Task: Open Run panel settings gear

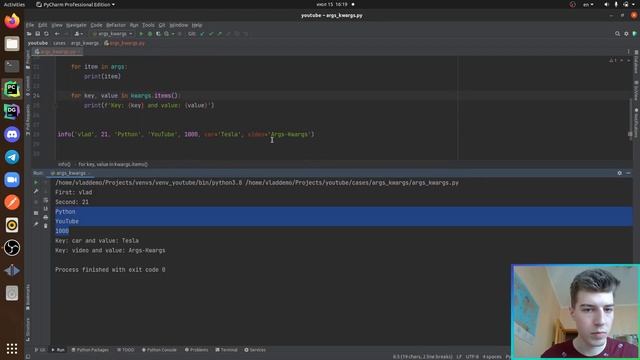Action: pyautogui.click(x=620, y=173)
